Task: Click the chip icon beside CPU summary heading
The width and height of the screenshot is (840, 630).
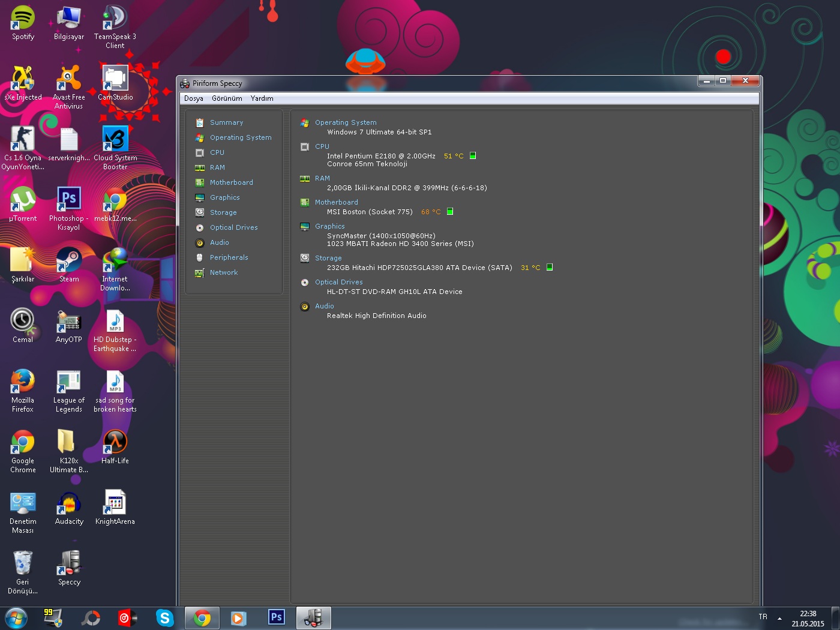Action: click(305, 146)
